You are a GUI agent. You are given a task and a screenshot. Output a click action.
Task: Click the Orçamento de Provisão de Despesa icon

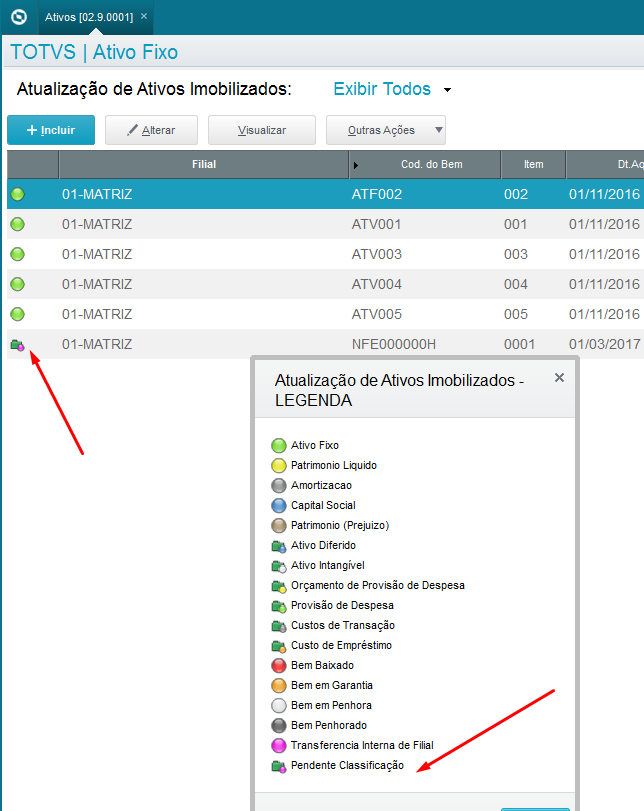(x=279, y=586)
